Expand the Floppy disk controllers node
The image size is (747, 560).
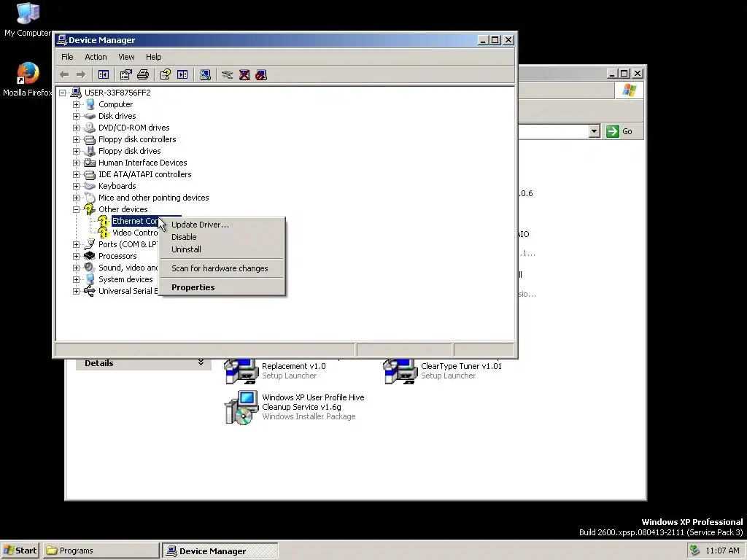(76, 139)
